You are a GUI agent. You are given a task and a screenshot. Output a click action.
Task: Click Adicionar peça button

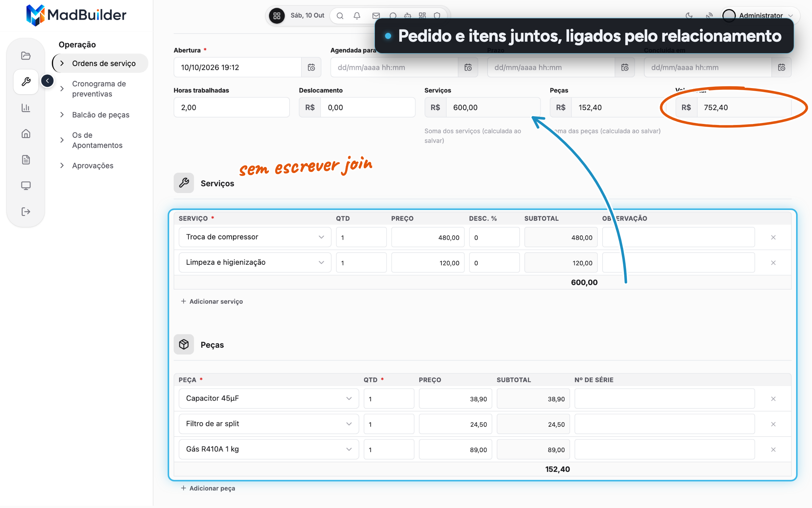(208, 488)
